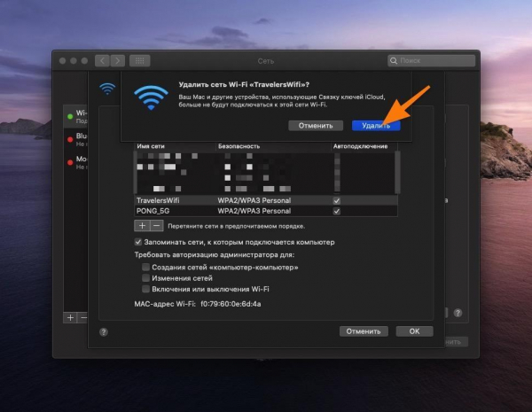The width and height of the screenshot is (532, 412).
Task: Select the TravelersWifi network row
Action: 266,200
